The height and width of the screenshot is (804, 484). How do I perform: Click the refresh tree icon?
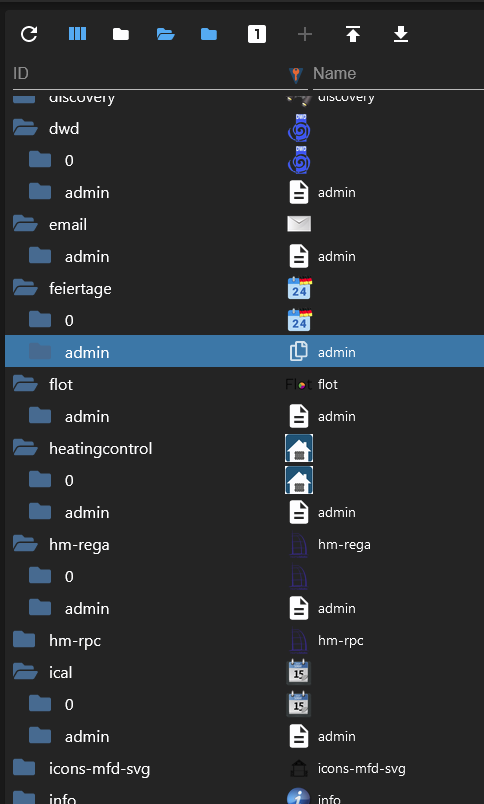29,34
